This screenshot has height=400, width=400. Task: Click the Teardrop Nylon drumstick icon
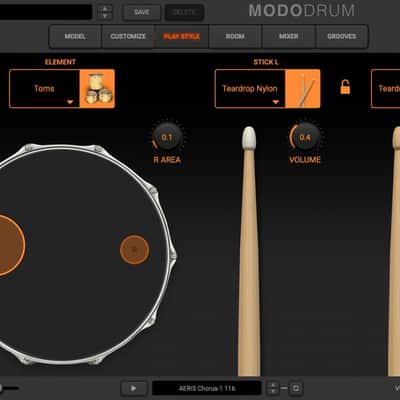[x=303, y=89]
